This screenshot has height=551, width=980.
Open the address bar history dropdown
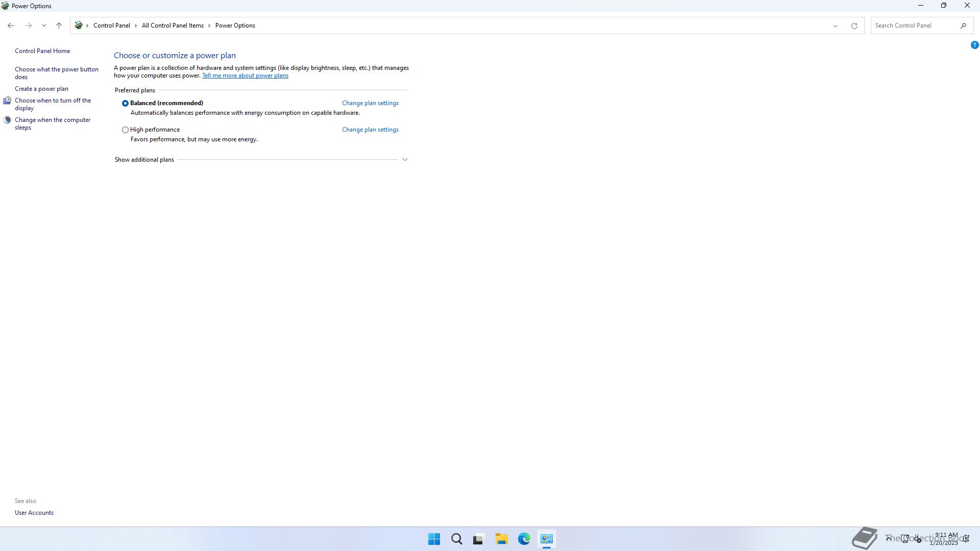point(836,26)
